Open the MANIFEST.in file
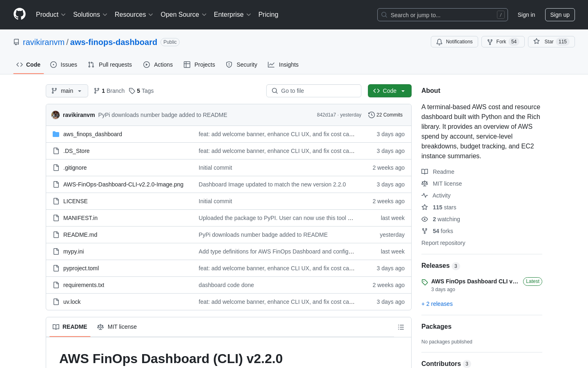588x368 pixels. pos(80,218)
